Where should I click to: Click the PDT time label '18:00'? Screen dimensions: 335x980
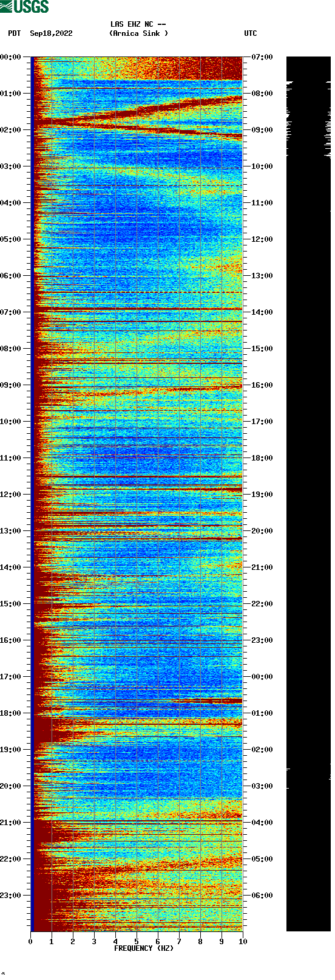(11, 713)
